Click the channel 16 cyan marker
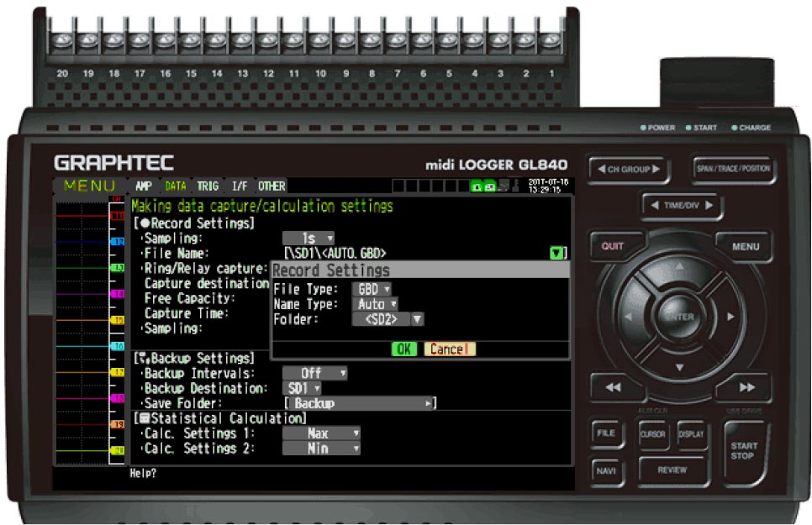 (x=118, y=346)
